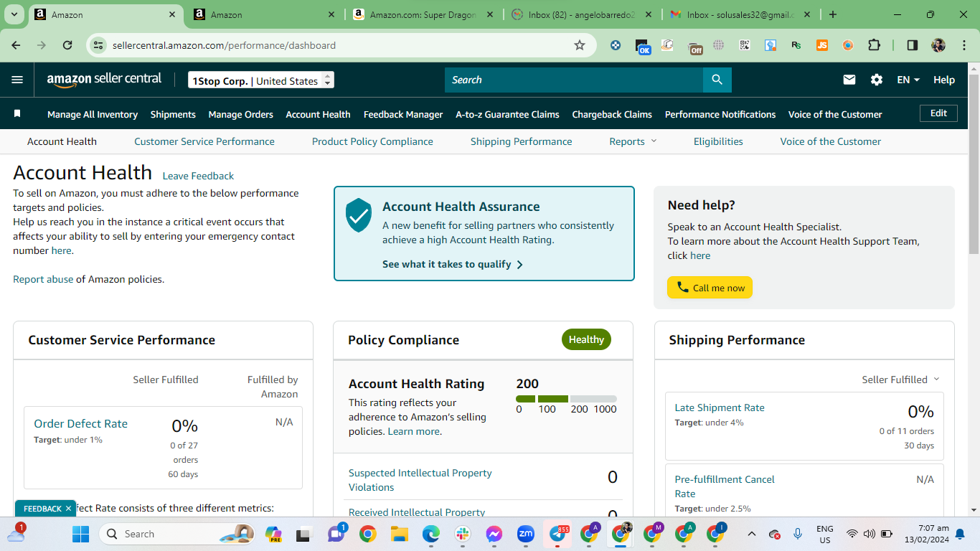
Task: Click the Leave Feedback link
Action: point(198,176)
